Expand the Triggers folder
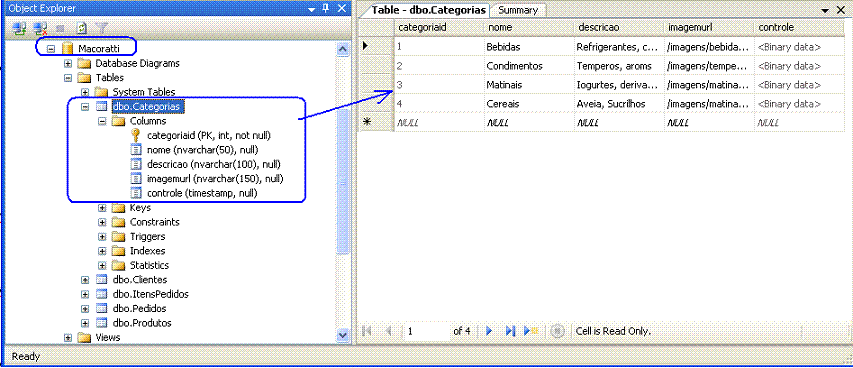The image size is (853, 368). (x=102, y=236)
